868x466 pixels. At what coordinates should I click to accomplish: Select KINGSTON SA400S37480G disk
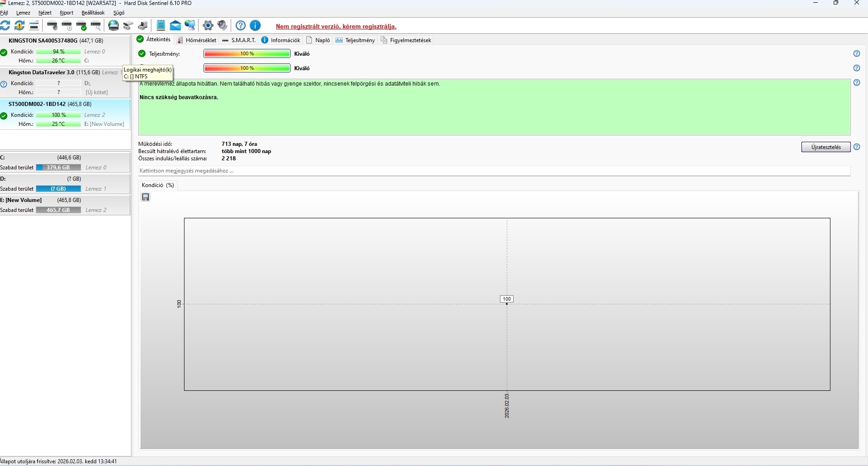[x=65, y=50]
